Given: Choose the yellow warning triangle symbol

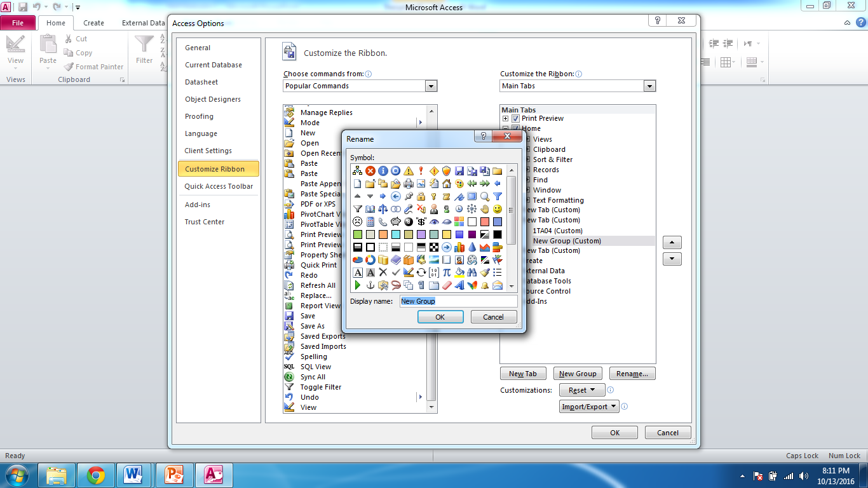Looking at the screenshot, I should coord(408,171).
